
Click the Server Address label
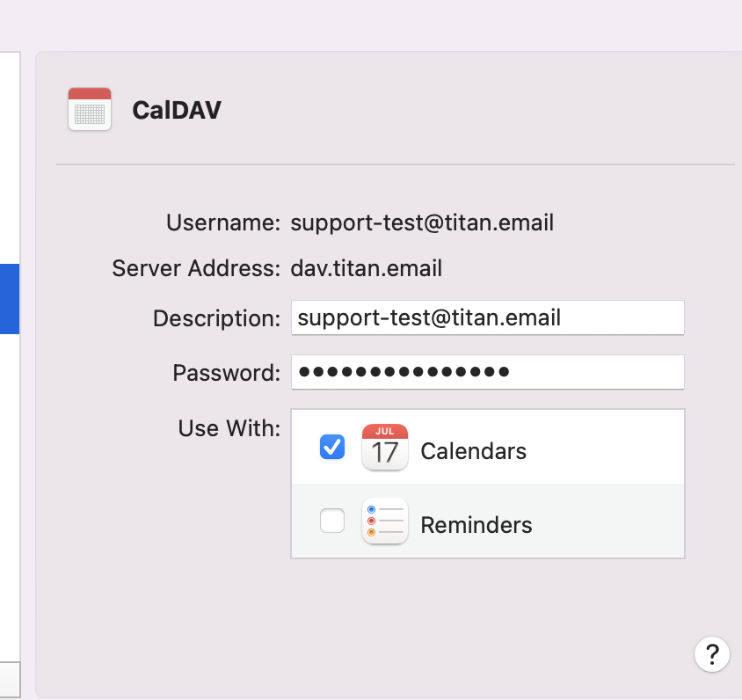[x=196, y=268]
